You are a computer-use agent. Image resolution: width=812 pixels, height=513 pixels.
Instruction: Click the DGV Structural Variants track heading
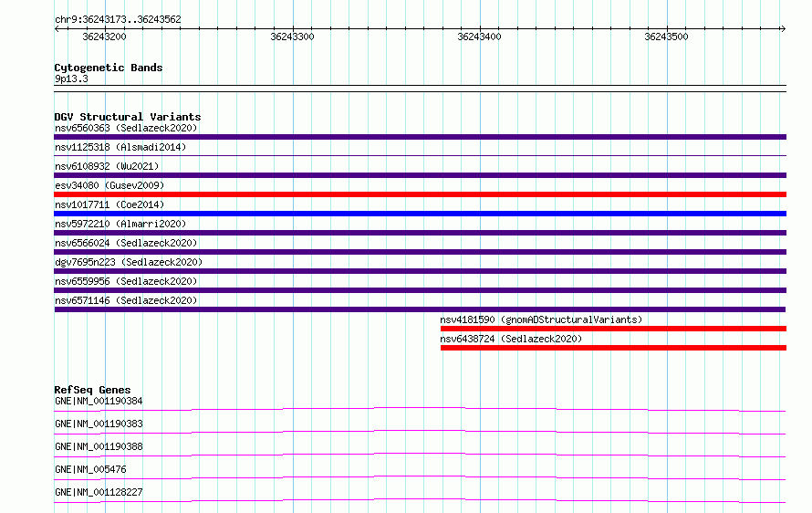pyautogui.click(x=128, y=117)
